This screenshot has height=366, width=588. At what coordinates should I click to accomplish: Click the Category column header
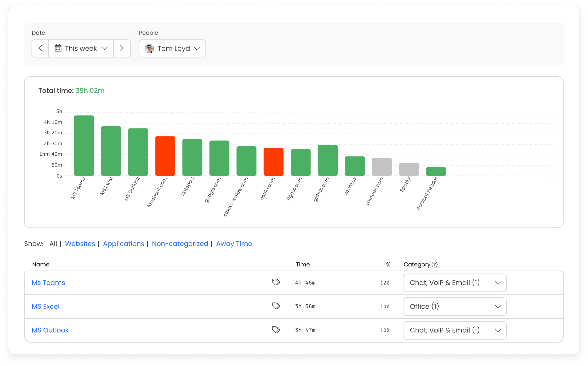pos(417,265)
